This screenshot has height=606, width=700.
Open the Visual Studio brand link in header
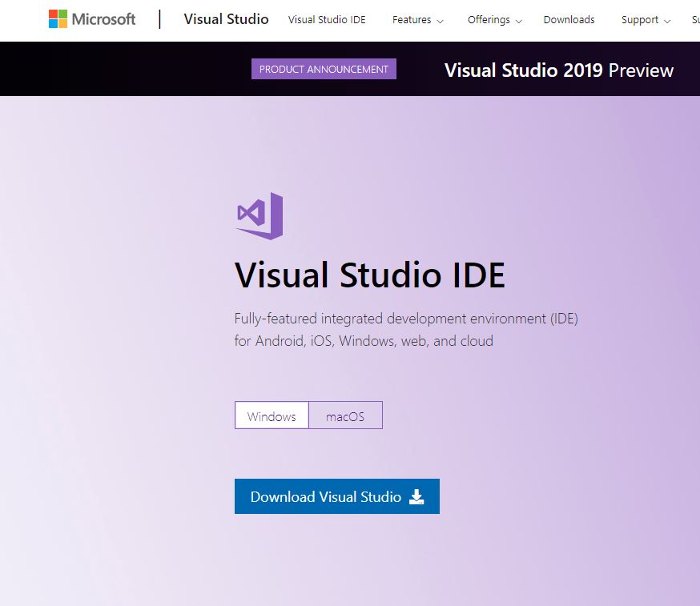tap(227, 19)
